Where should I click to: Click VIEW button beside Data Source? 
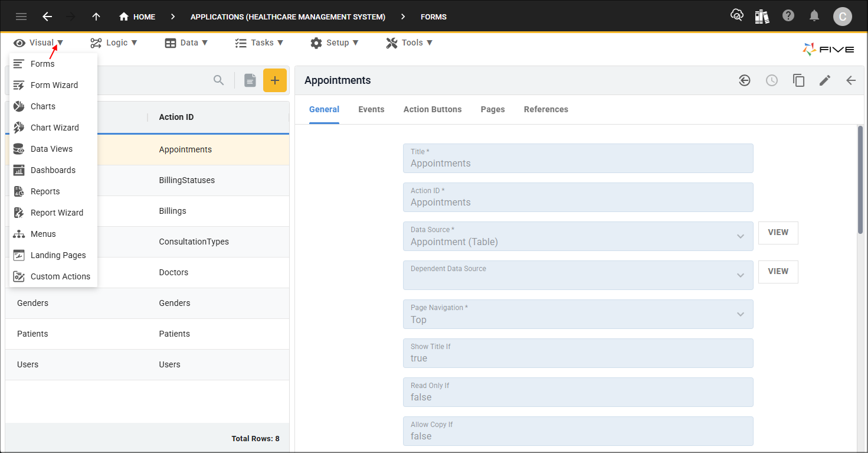(778, 233)
